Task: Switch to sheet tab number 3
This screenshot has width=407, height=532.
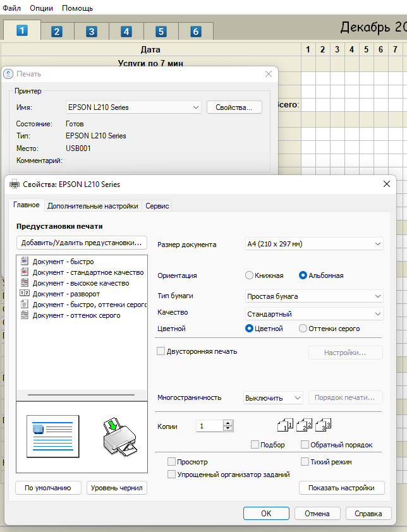Action: pos(92,32)
